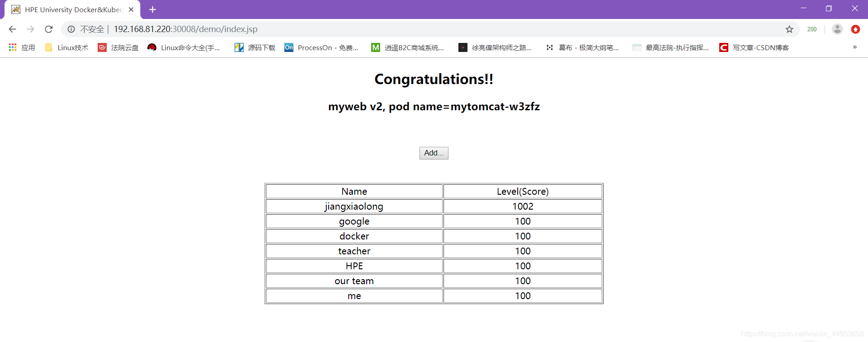Open a new browser tab

(x=152, y=9)
